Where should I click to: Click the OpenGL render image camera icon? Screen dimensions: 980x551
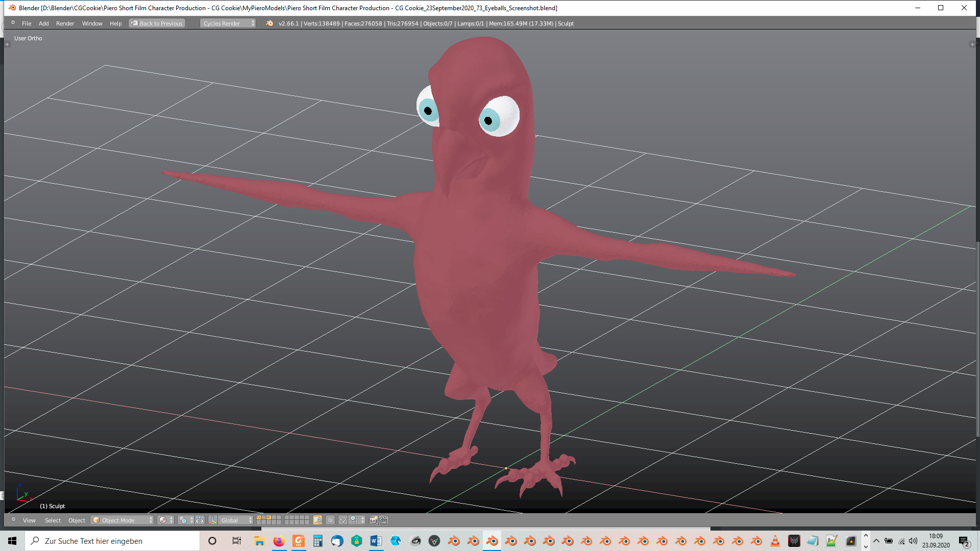pos(373,520)
